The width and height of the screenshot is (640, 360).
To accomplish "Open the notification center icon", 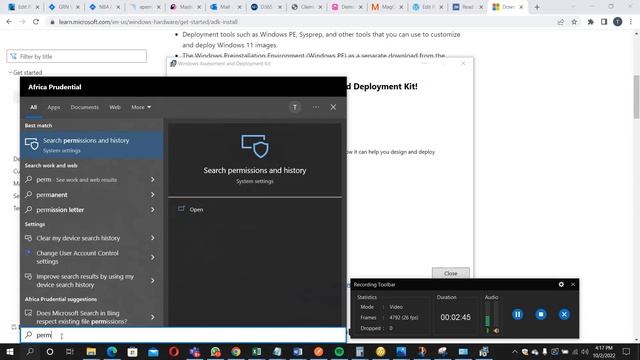I will point(627,351).
